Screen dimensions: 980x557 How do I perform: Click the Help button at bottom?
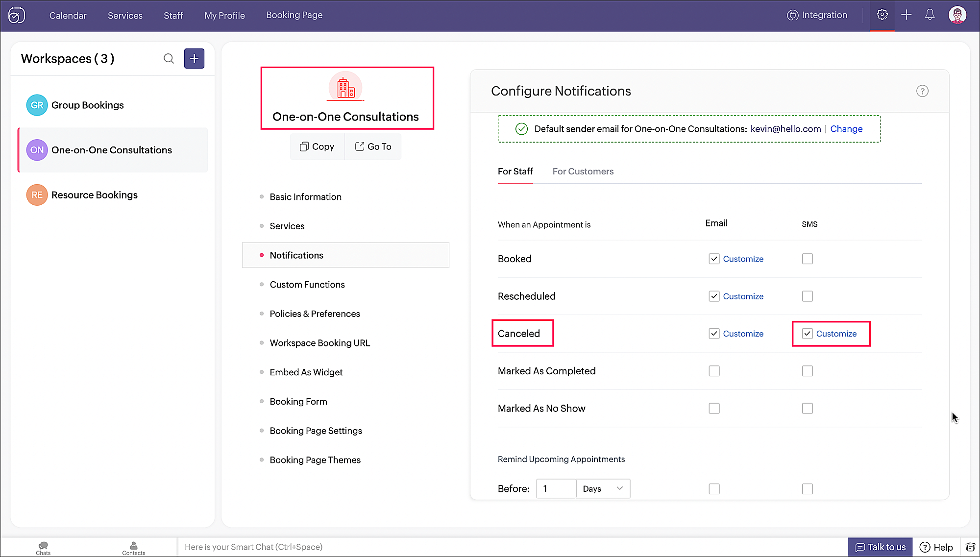tap(936, 547)
